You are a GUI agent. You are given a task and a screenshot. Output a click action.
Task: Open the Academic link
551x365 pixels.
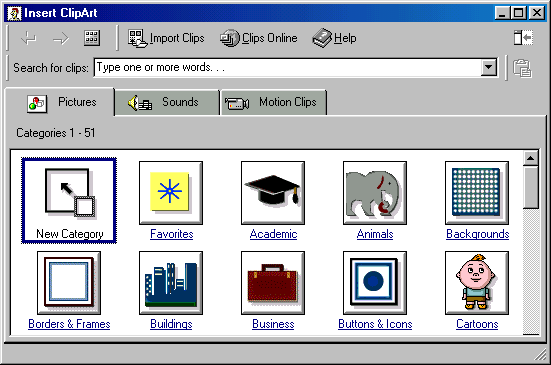(x=273, y=234)
